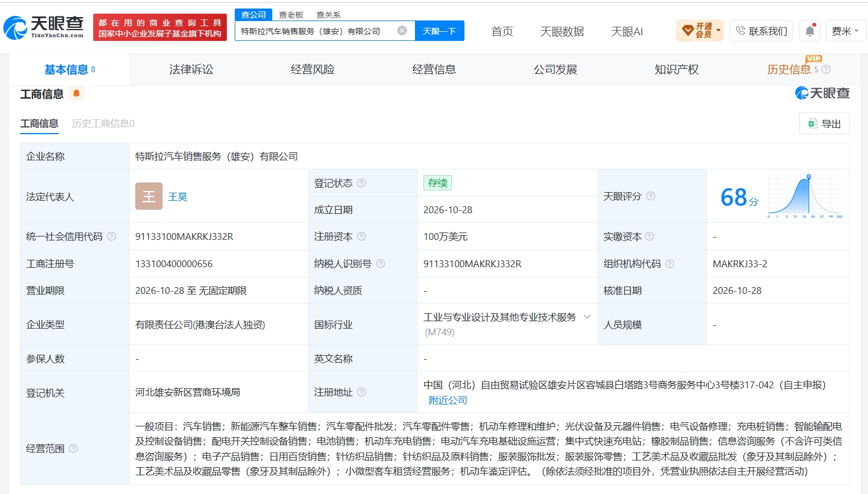Click the help icon next to 实缴资本
Image resolution: width=868 pixels, height=494 pixels.
[x=649, y=236]
